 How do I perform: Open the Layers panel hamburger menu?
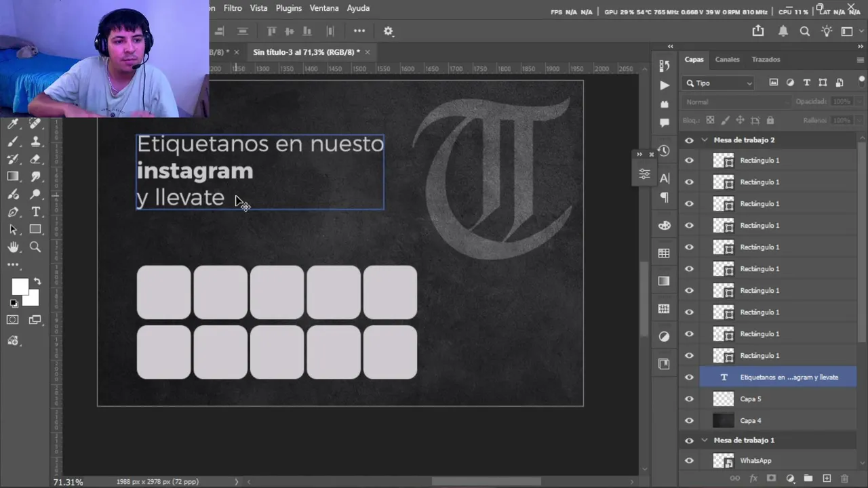860,60
